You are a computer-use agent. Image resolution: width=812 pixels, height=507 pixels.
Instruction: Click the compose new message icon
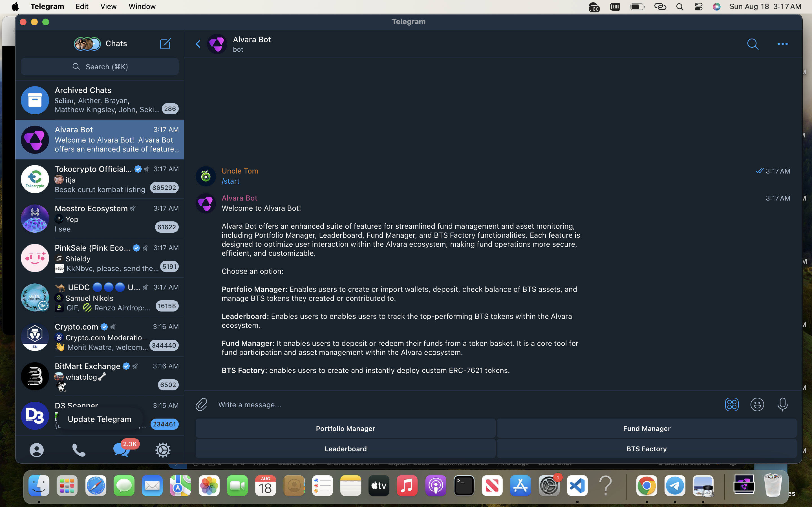pyautogui.click(x=165, y=44)
